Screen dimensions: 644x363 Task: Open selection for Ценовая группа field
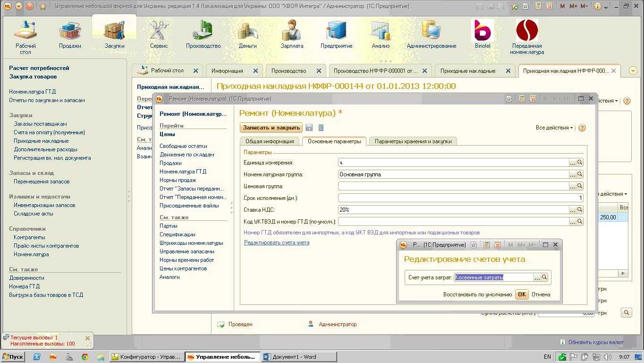coord(573,186)
